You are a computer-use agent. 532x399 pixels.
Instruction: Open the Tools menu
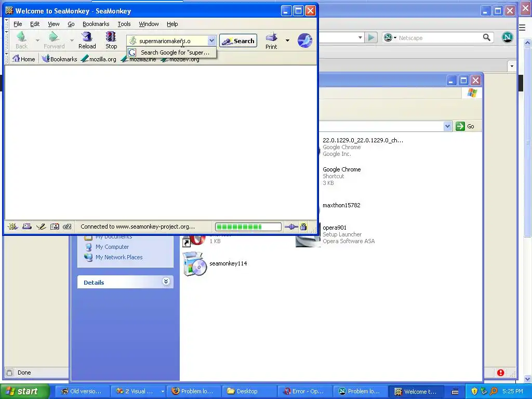pyautogui.click(x=124, y=24)
